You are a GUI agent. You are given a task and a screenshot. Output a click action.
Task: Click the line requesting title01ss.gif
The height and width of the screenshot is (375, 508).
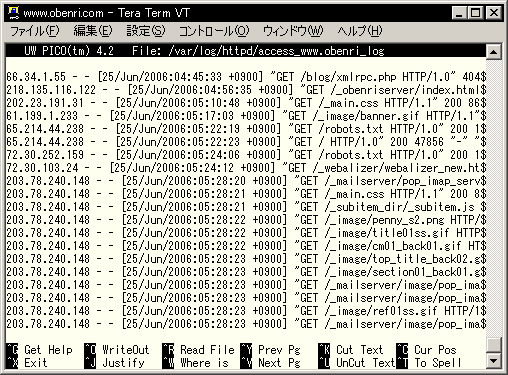point(246,233)
